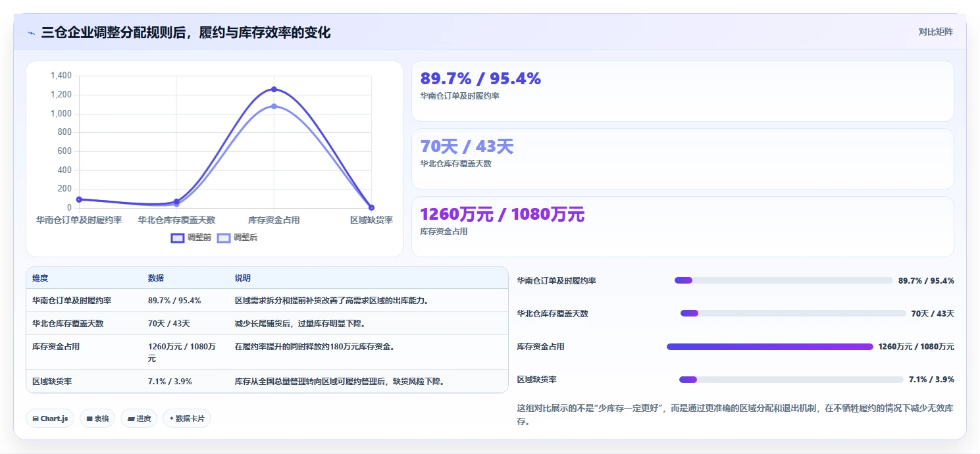The image size is (980, 454).
Task: Select the Chart.js tag chip
Action: (50, 418)
